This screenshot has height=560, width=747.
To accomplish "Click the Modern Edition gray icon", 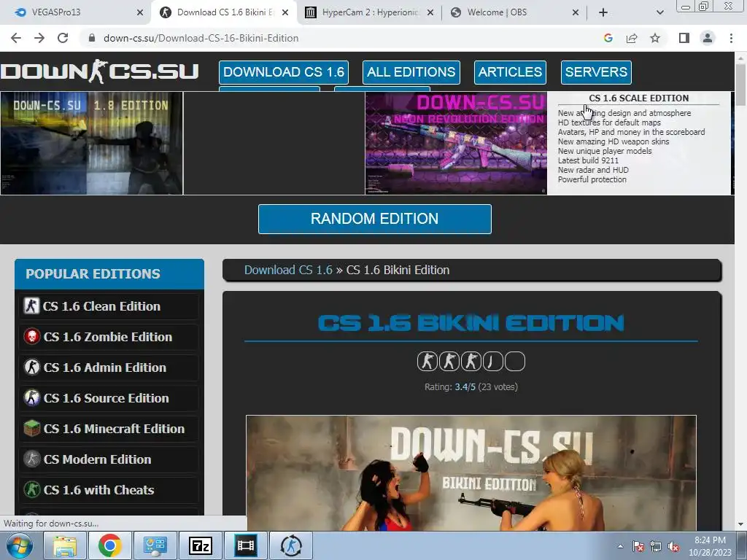I will point(32,459).
